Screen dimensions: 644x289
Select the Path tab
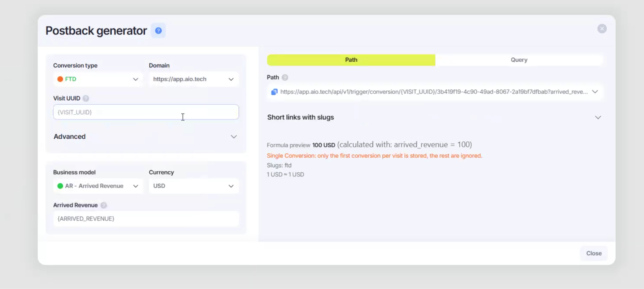click(x=351, y=60)
